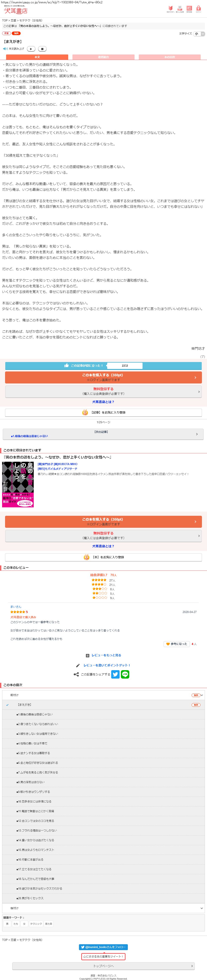Add 記事 to favorites with お気に入り登録

tap(103, 412)
